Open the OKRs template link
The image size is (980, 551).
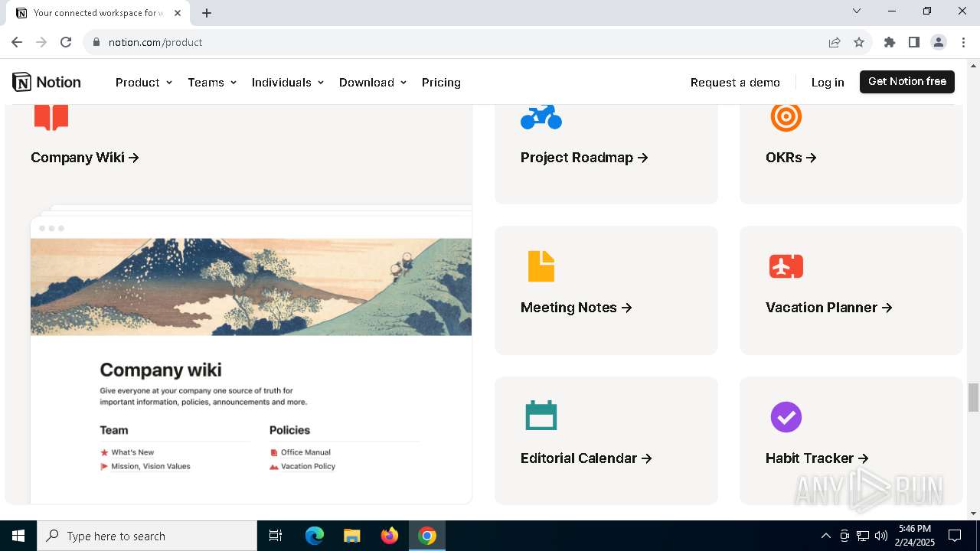click(791, 158)
